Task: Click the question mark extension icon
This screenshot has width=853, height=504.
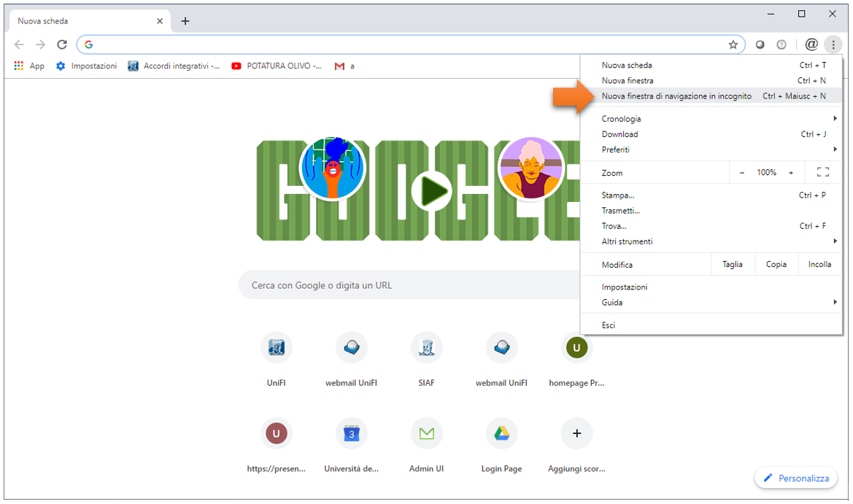Action: point(781,44)
